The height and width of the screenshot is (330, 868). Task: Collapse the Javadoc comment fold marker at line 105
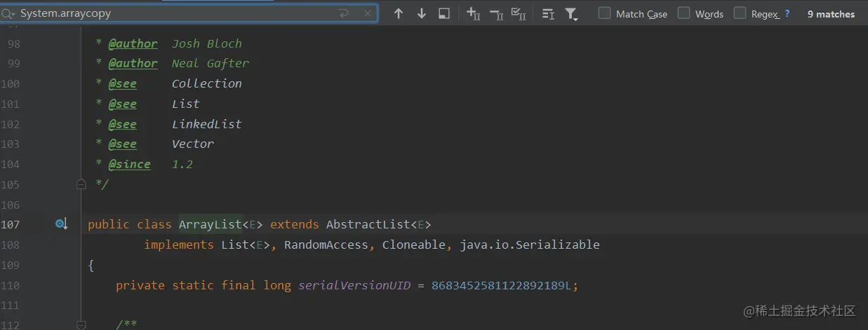tap(81, 184)
